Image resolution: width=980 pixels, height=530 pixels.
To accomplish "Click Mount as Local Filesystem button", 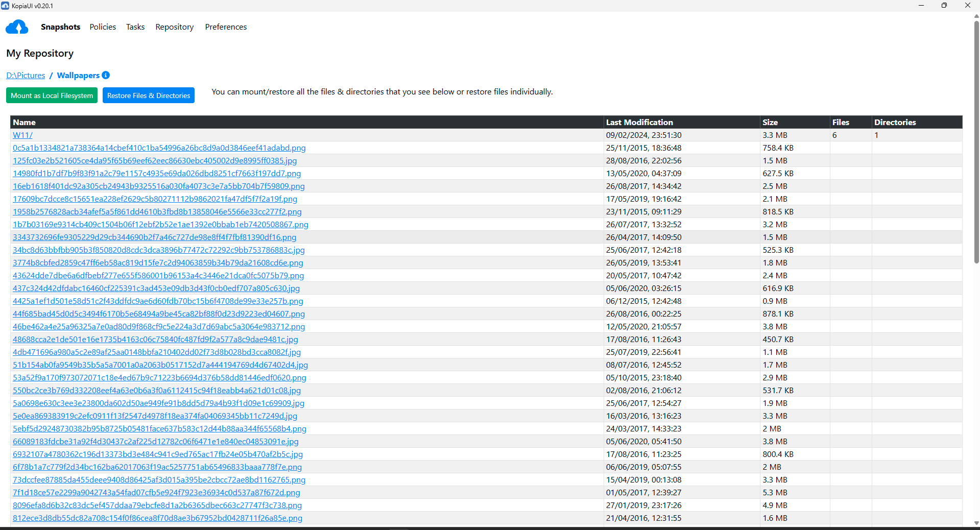I will point(52,95).
